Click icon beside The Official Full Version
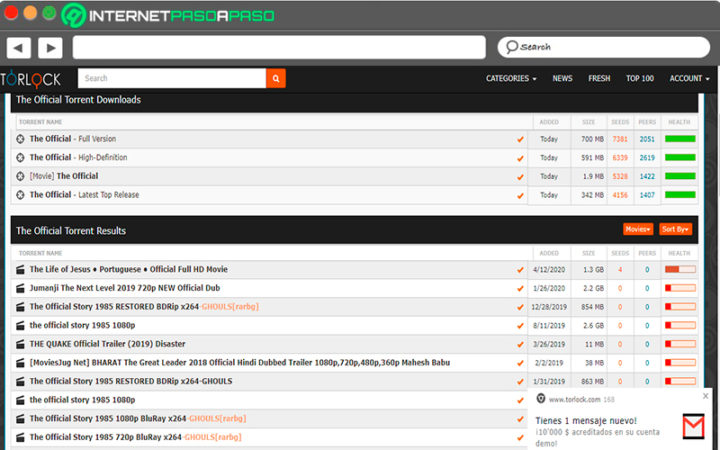 [20, 139]
